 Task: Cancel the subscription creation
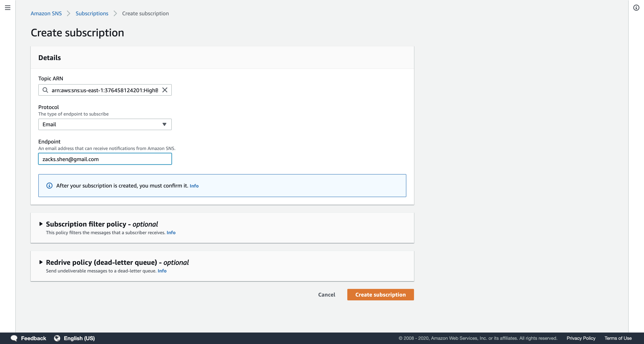click(x=326, y=295)
